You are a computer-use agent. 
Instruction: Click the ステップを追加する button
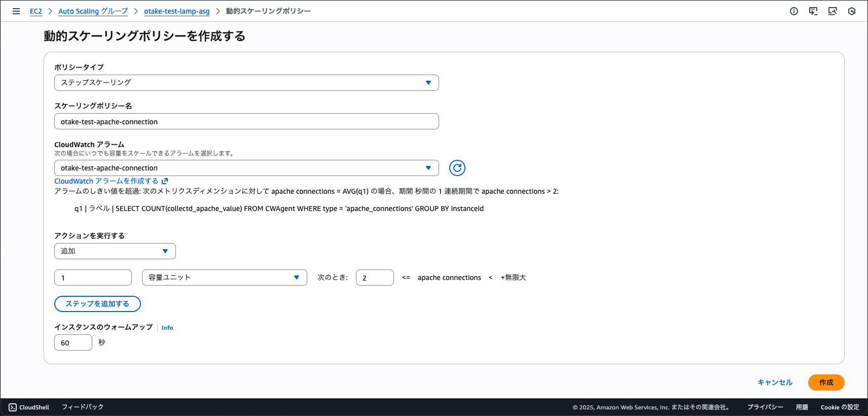click(x=97, y=304)
